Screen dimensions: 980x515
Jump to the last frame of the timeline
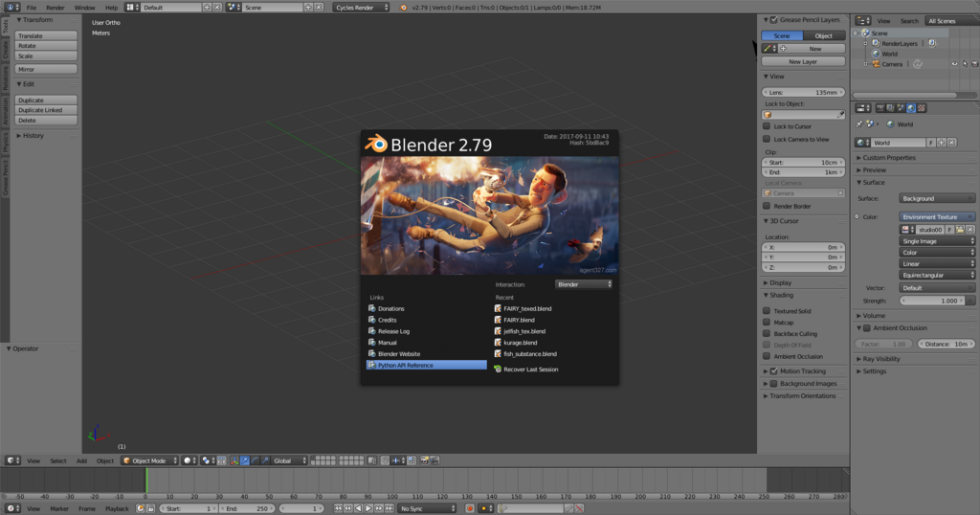point(390,508)
